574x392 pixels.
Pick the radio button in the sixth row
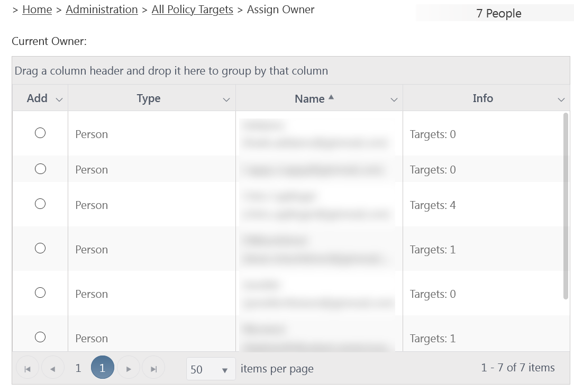[x=40, y=337]
